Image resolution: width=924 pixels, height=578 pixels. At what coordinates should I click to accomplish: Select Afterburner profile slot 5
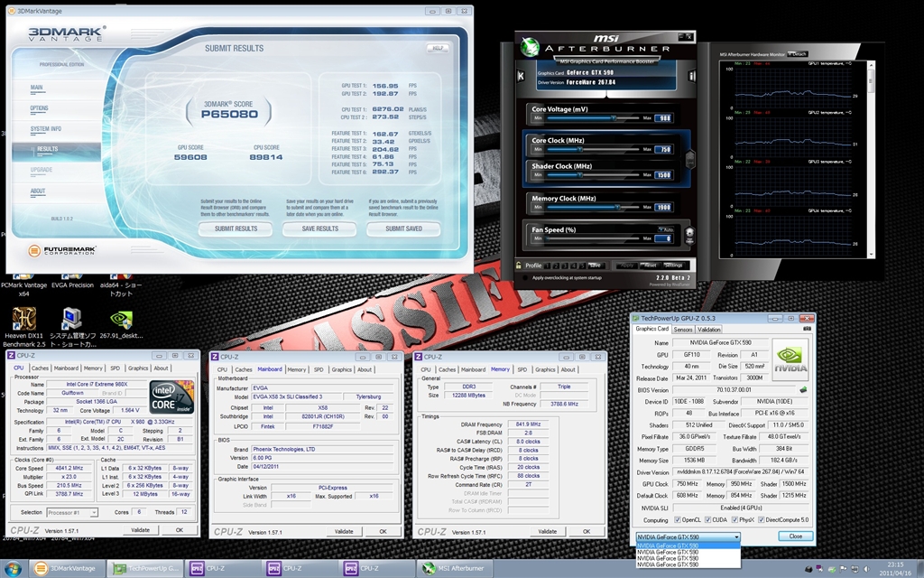point(582,266)
